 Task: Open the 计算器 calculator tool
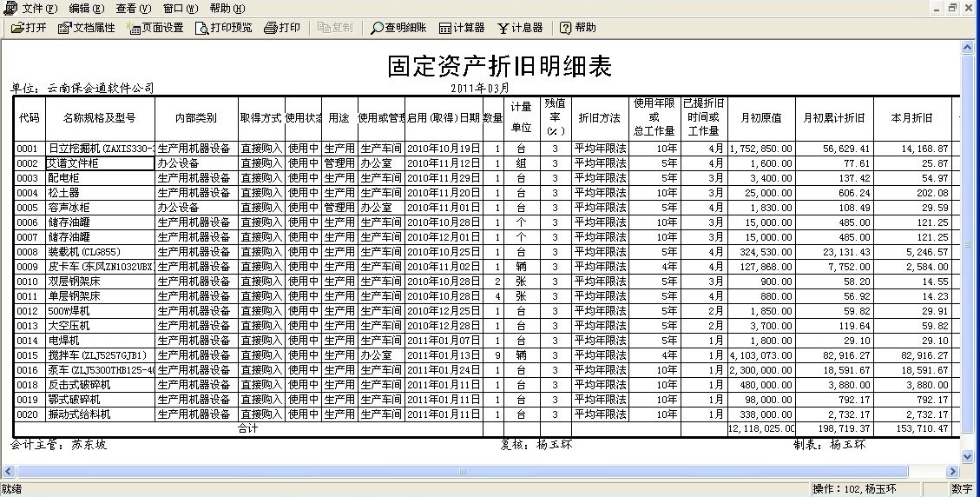[x=462, y=28]
